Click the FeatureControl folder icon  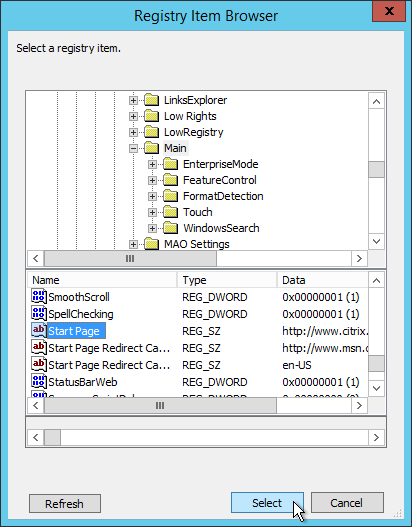(171, 180)
